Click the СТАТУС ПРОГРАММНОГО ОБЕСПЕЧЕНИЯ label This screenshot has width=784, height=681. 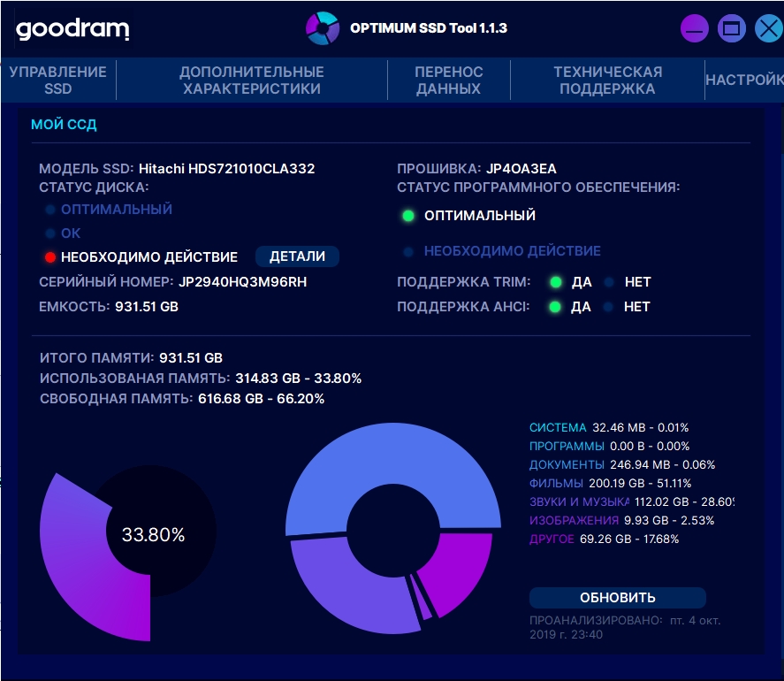click(x=538, y=187)
